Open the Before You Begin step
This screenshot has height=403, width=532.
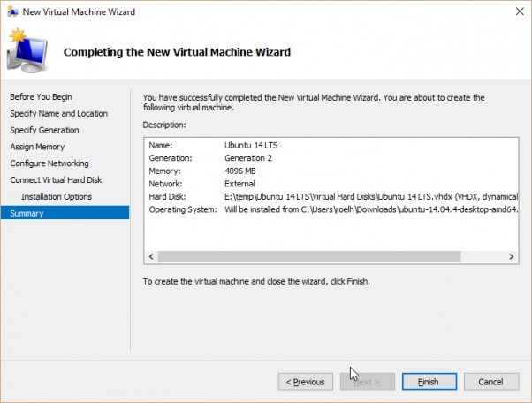41,97
